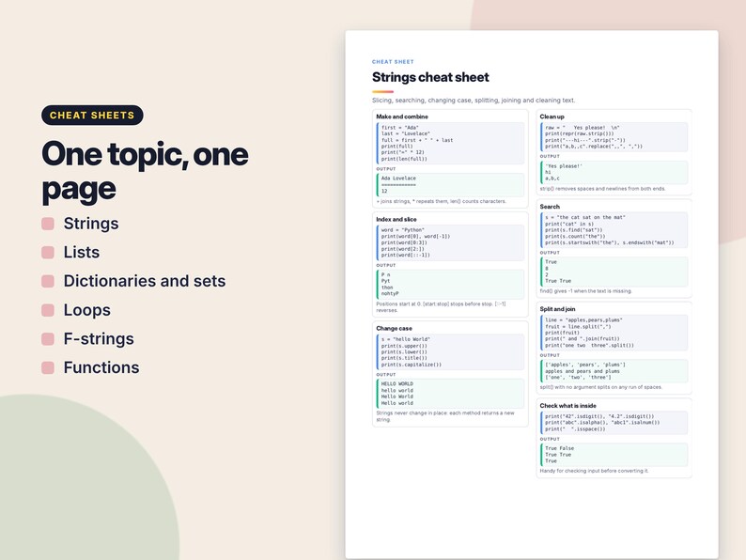Click note 'find() gives -1 when text is missing'
746x560 pixels.
585,290
